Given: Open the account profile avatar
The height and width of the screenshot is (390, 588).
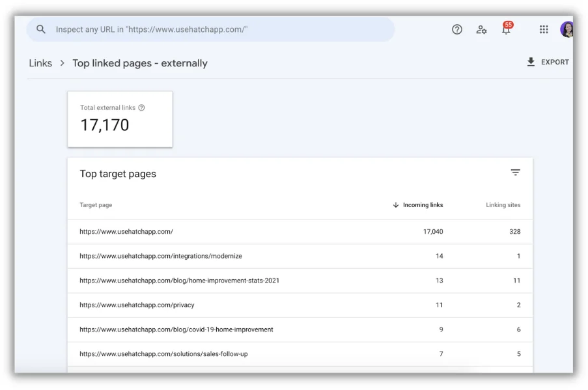Looking at the screenshot, I should (x=567, y=29).
